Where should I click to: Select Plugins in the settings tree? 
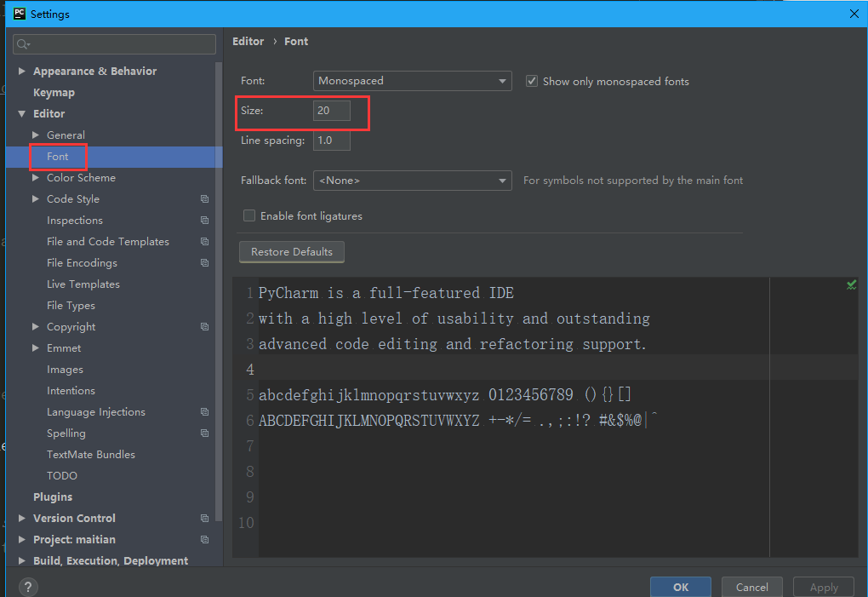tap(53, 497)
